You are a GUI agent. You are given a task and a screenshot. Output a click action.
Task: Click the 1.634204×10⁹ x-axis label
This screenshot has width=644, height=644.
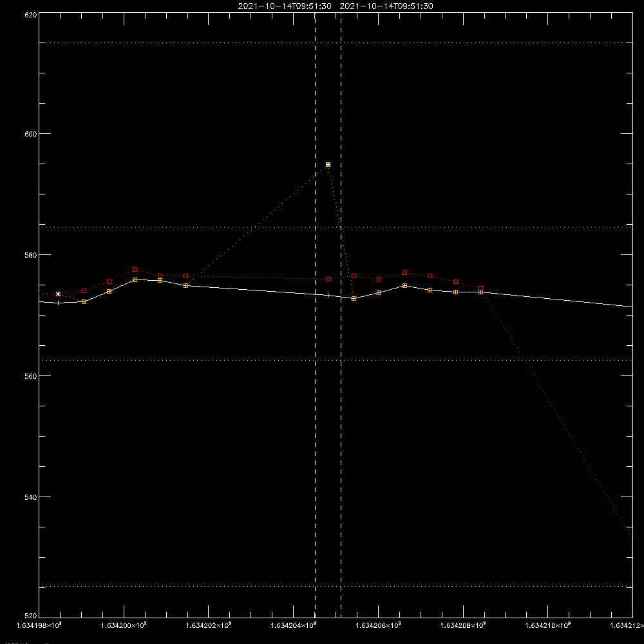[294, 625]
